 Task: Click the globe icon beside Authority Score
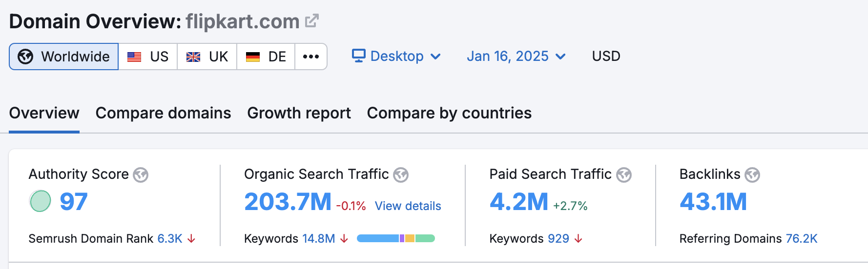tap(141, 174)
